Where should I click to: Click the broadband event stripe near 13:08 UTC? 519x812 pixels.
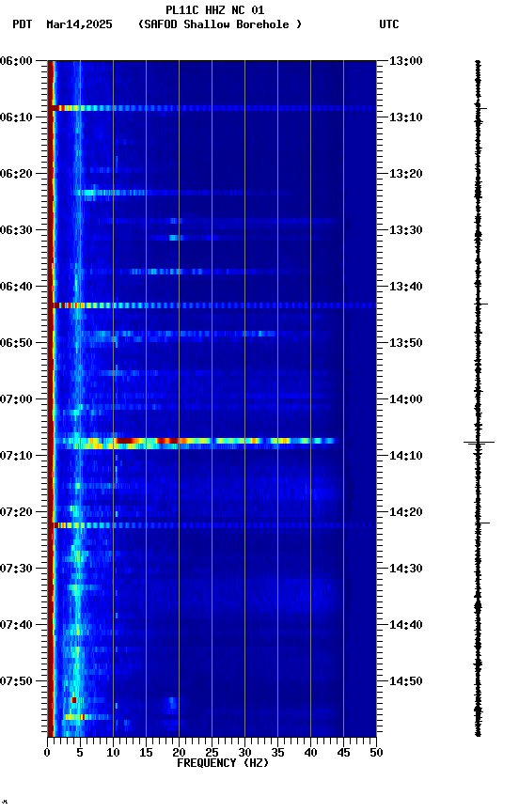click(212, 108)
